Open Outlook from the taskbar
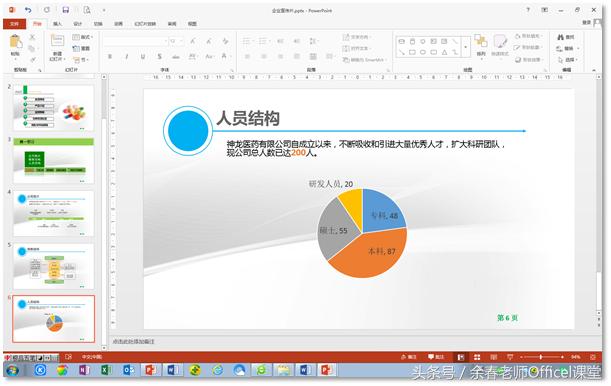611x386 pixels. coord(128,370)
